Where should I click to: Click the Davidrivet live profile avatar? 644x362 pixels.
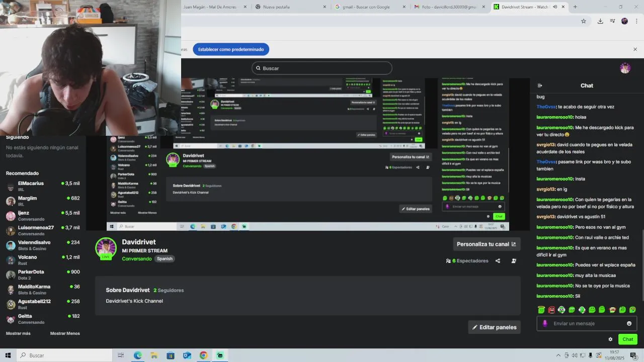point(106,248)
